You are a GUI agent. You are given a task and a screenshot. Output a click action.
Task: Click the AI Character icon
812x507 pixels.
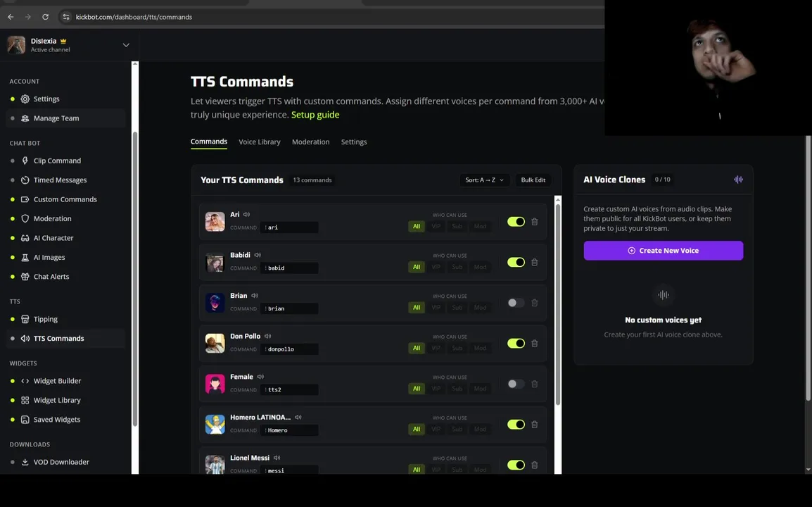click(25, 238)
